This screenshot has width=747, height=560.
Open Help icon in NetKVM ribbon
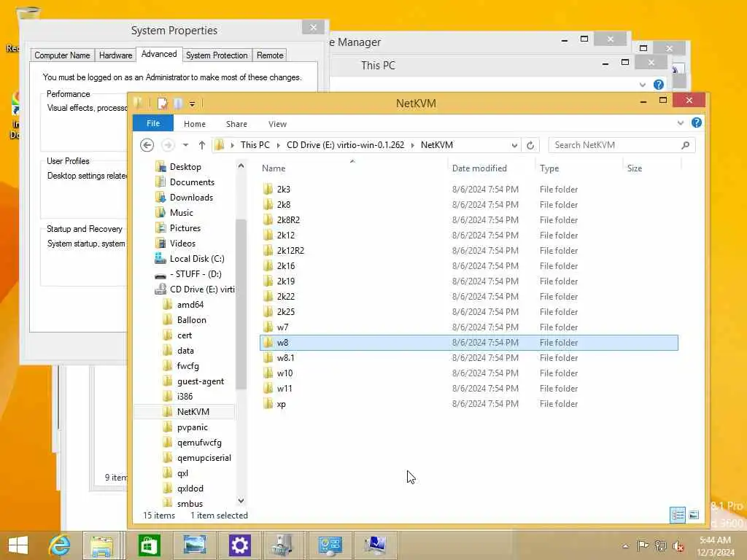697,122
